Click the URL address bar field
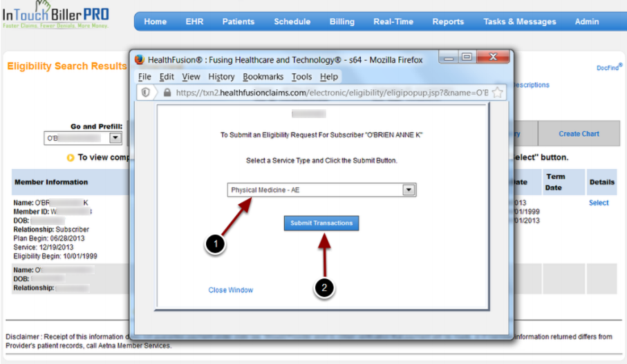 (x=332, y=92)
